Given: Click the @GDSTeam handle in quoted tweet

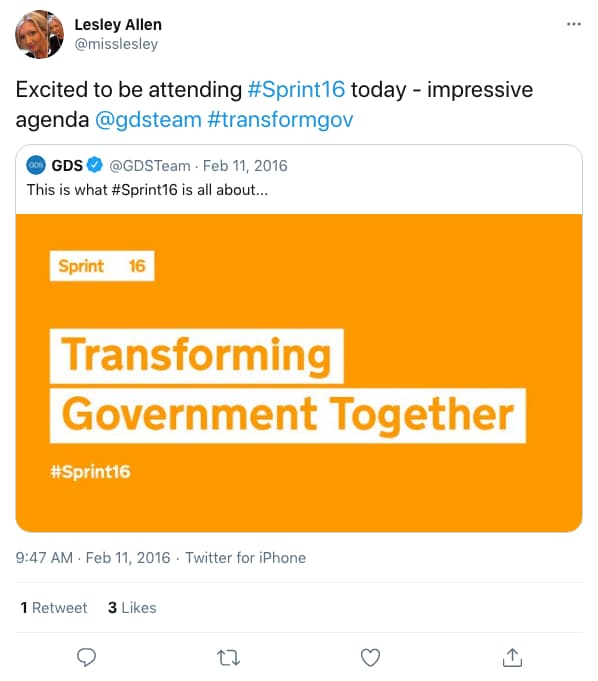Looking at the screenshot, I should [150, 165].
